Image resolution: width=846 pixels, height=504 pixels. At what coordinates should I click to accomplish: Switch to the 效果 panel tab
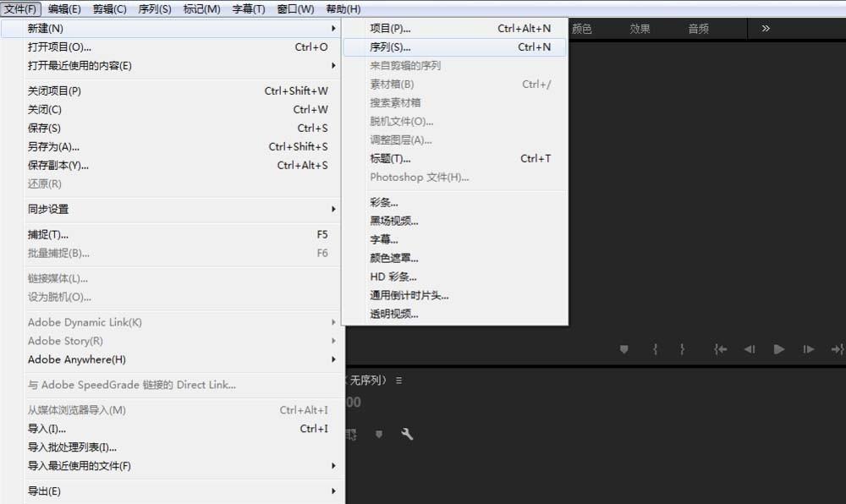[x=640, y=28]
